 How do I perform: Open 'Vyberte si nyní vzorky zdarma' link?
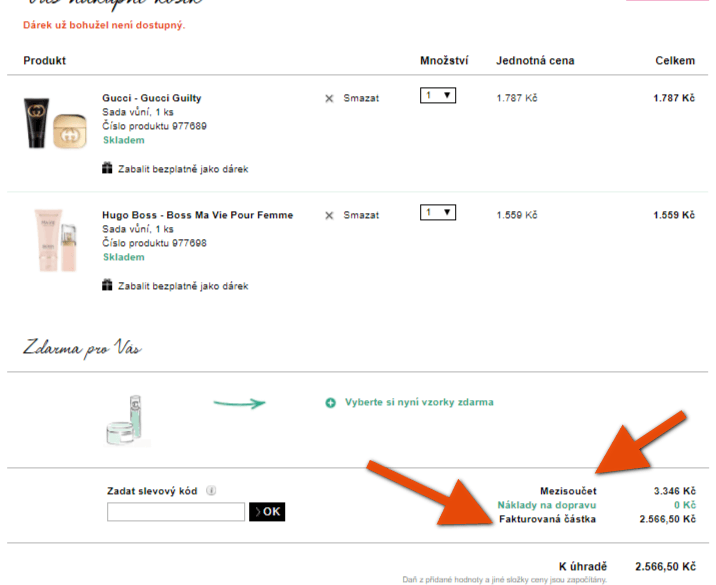click(x=419, y=402)
